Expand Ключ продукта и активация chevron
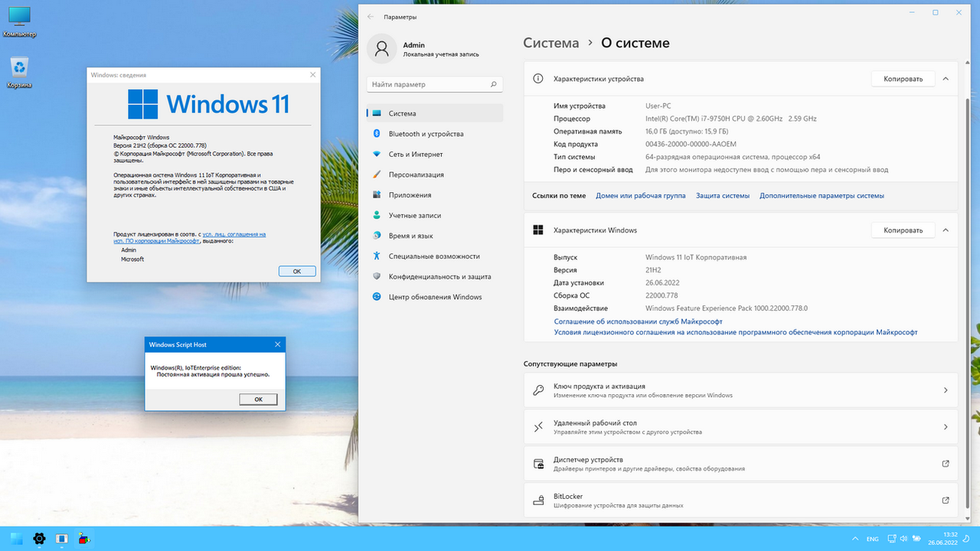Image resolution: width=980 pixels, height=551 pixels. coord(946,390)
